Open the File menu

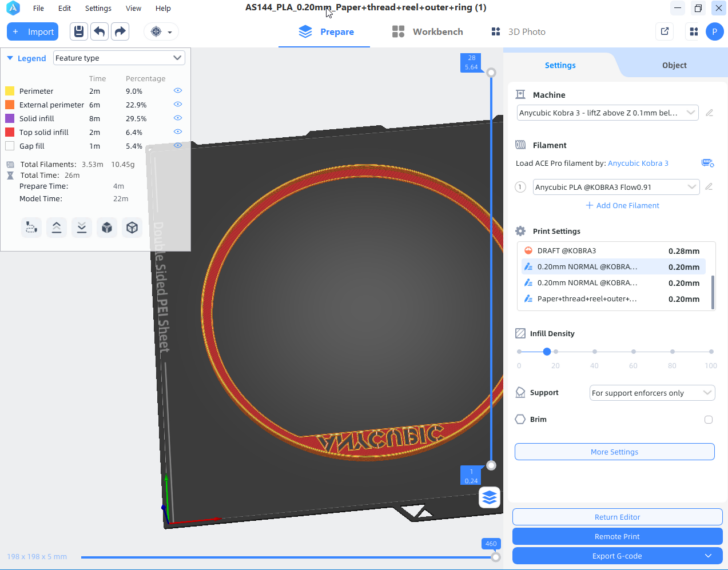tap(39, 8)
